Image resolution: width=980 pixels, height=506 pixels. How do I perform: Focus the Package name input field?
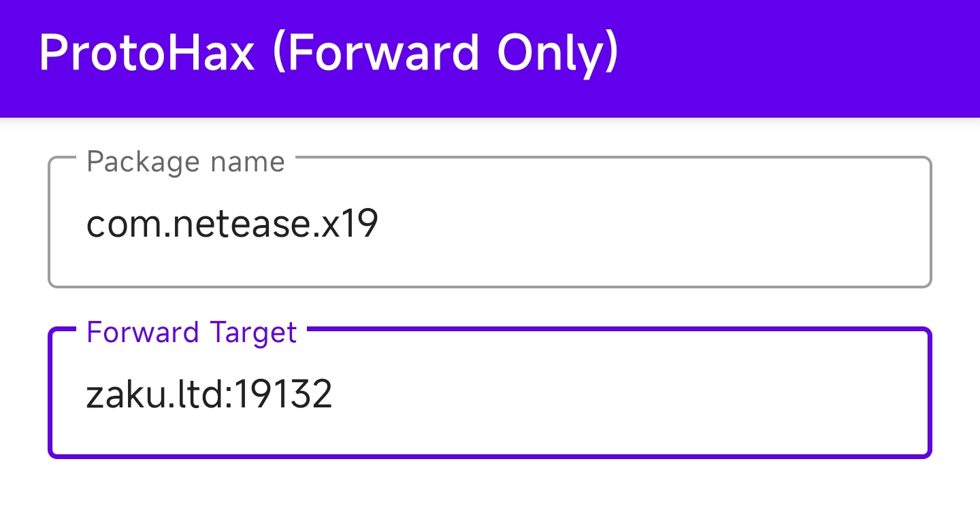[489, 223]
